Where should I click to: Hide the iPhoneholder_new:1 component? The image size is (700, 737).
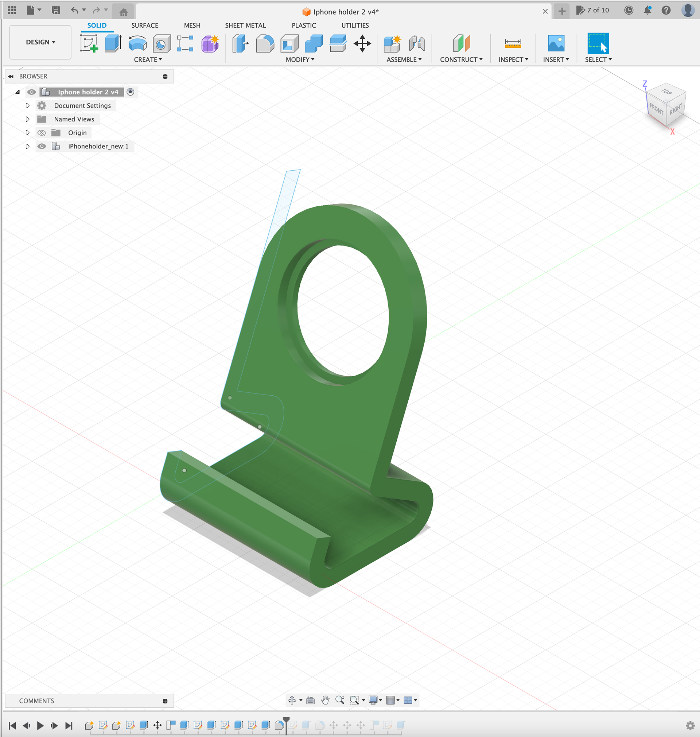click(x=42, y=146)
